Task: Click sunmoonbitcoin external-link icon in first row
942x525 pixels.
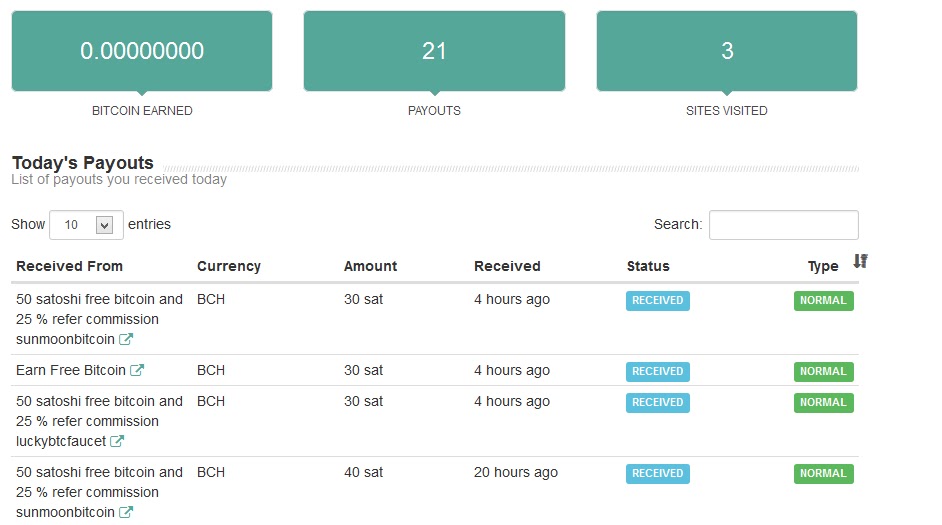Action: coord(126,340)
